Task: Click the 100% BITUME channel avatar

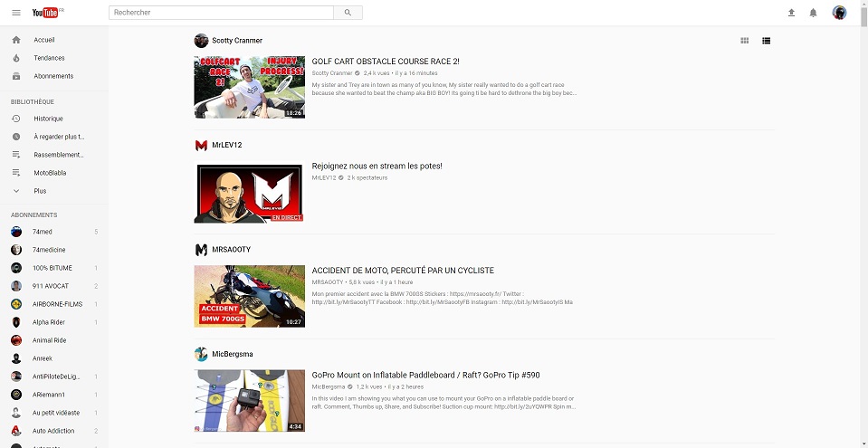Action: (x=16, y=268)
